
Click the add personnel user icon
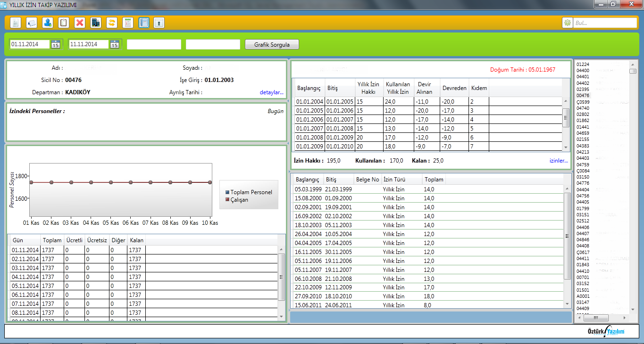(48, 23)
